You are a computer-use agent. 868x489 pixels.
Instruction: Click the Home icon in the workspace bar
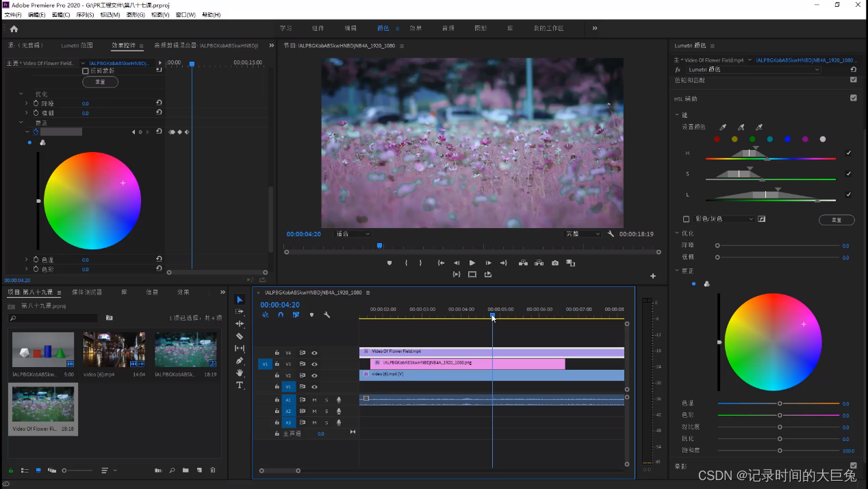point(14,29)
